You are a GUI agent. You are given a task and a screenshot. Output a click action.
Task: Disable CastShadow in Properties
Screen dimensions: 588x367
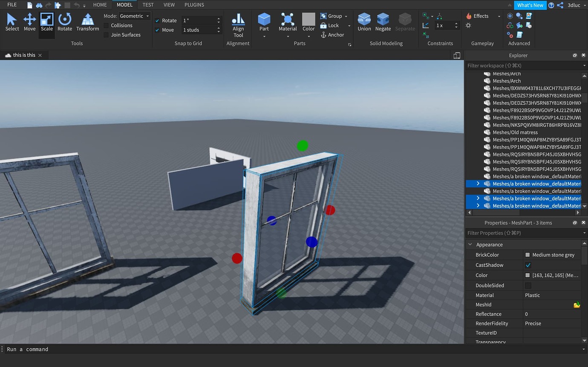pyautogui.click(x=528, y=265)
